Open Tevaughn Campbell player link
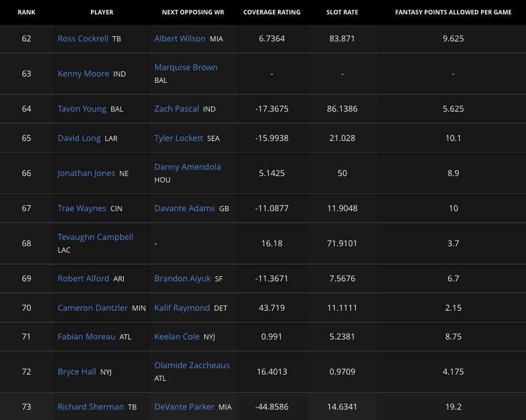 click(x=96, y=237)
